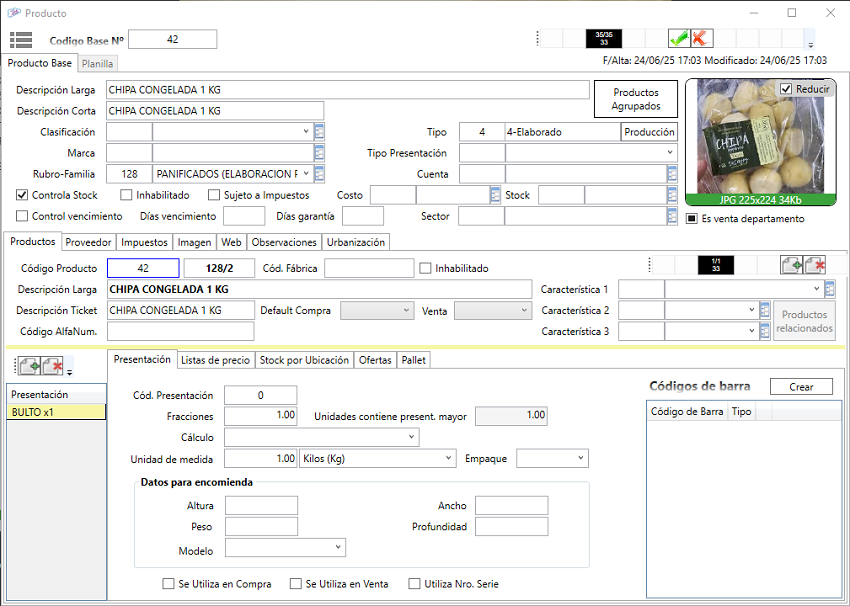
Task: Click the Crear barcode button
Action: point(801,387)
